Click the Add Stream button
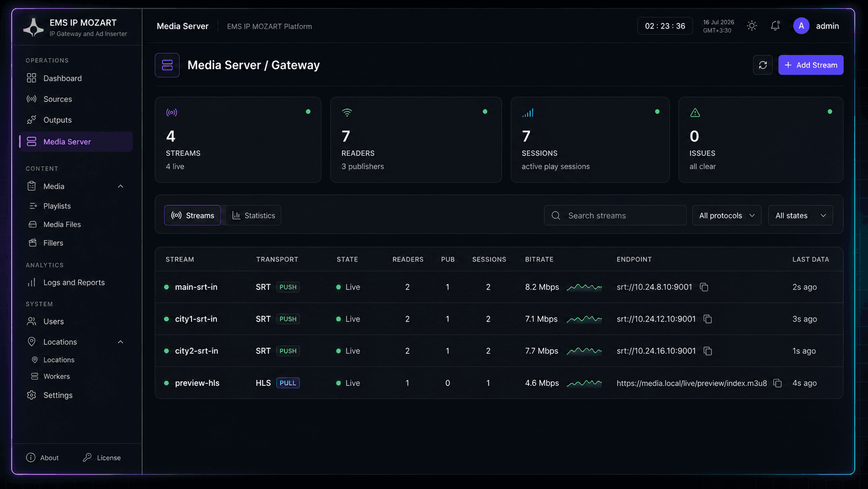 (810, 65)
